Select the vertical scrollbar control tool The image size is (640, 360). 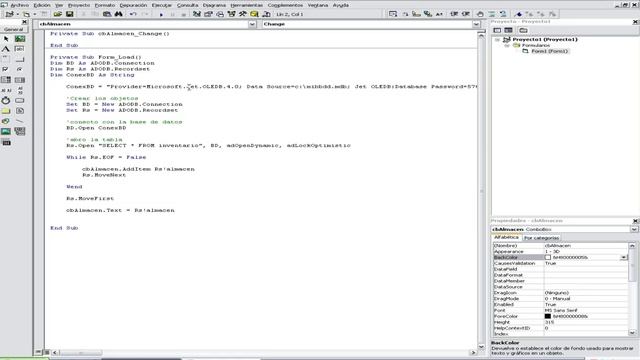20,90
